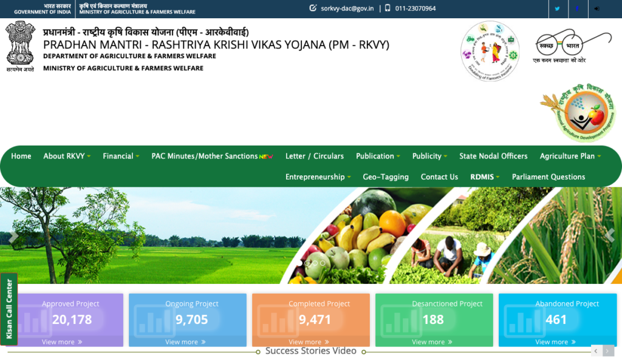The width and height of the screenshot is (622, 364).
Task: Go to the Home menu item
Action: (21, 156)
